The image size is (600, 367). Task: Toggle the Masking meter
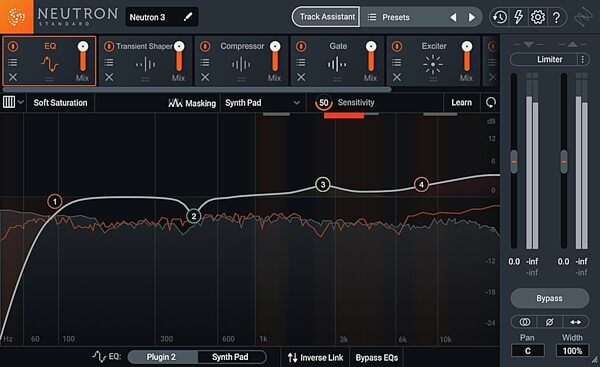coord(192,103)
